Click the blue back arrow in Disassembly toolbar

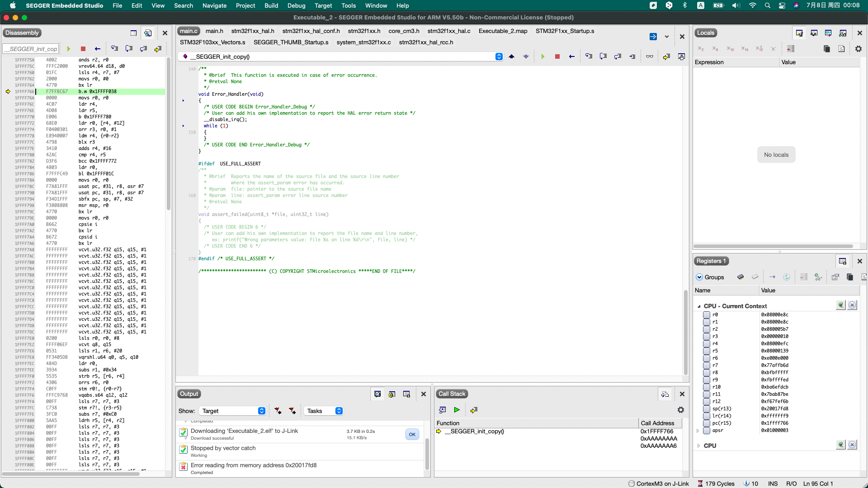click(x=98, y=49)
